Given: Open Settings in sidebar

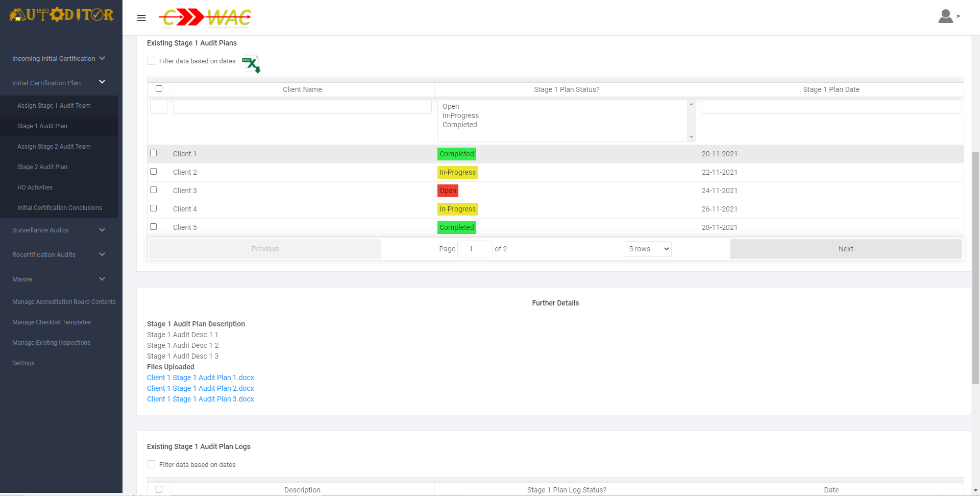Looking at the screenshot, I should pos(23,363).
